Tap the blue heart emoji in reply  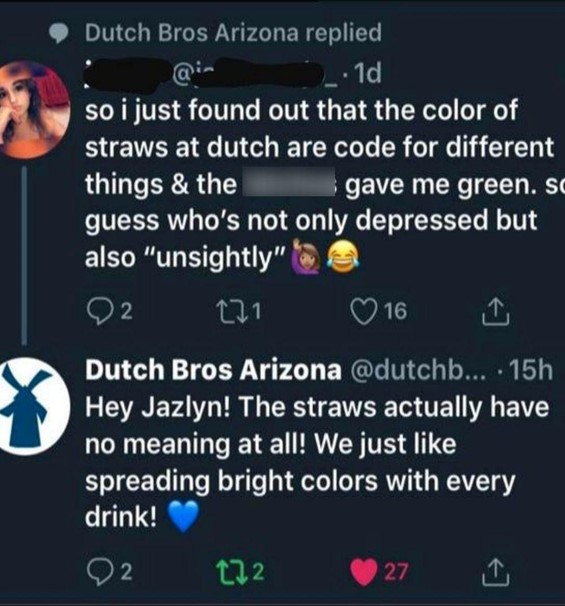point(184,517)
